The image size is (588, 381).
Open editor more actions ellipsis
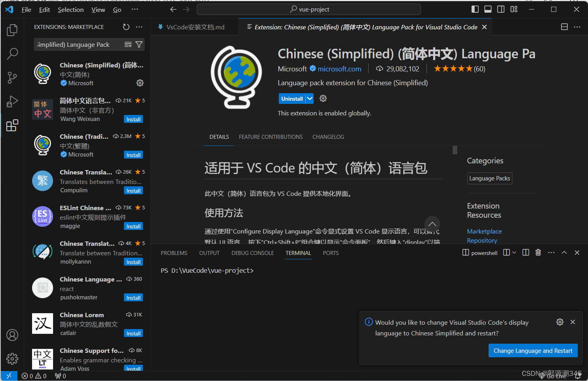577,27
